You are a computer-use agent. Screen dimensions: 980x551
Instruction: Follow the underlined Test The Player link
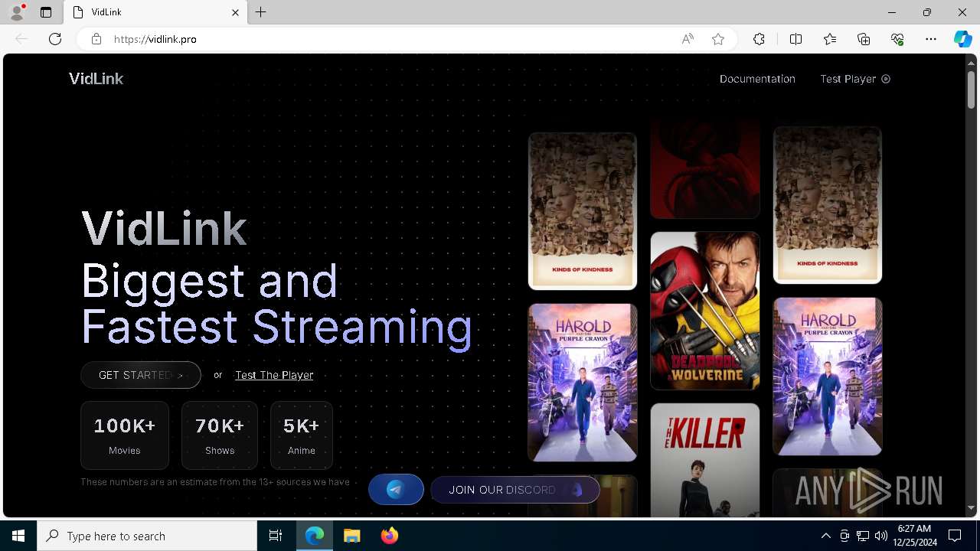coord(274,375)
